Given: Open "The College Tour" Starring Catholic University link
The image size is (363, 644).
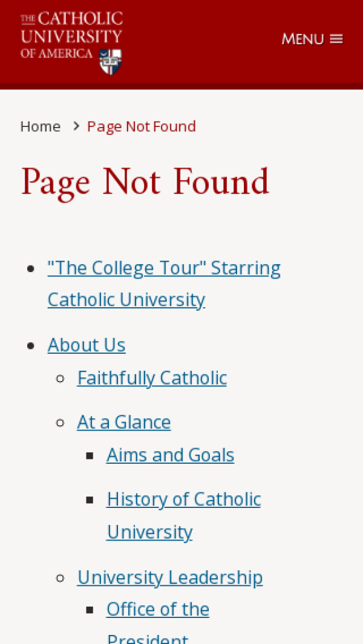Looking at the screenshot, I should point(164,268).
